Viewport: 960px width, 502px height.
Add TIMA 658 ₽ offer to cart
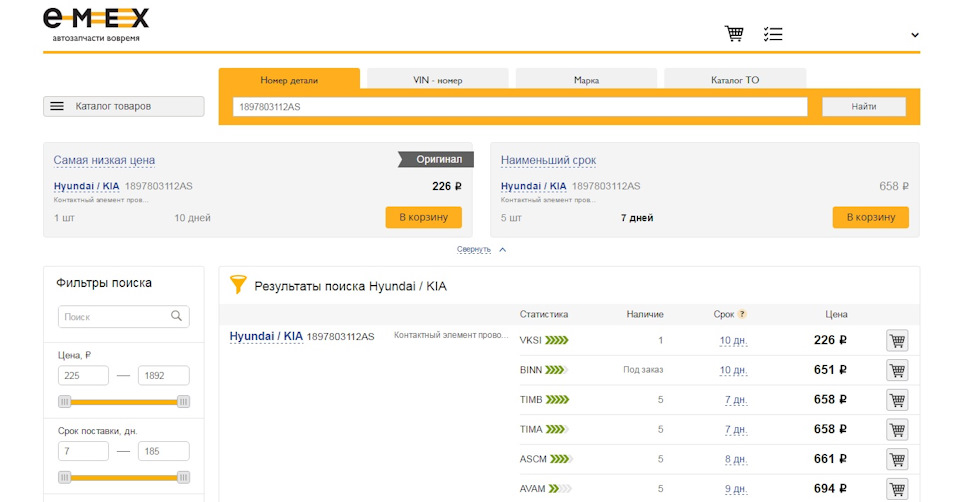(x=897, y=430)
